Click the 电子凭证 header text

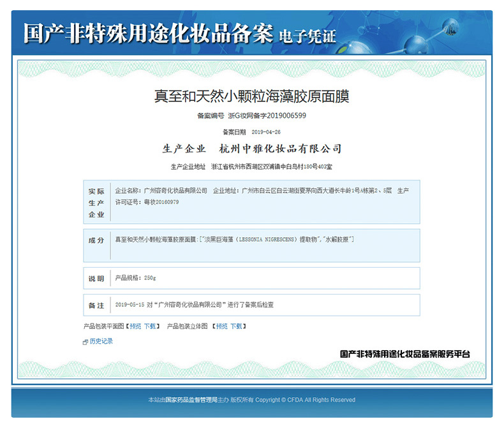coord(308,36)
